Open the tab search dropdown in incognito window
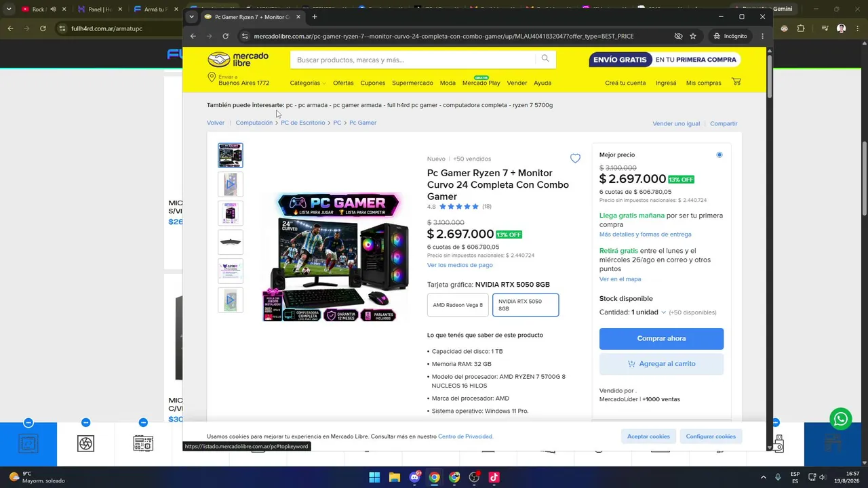This screenshot has height=488, width=868. 192,16
